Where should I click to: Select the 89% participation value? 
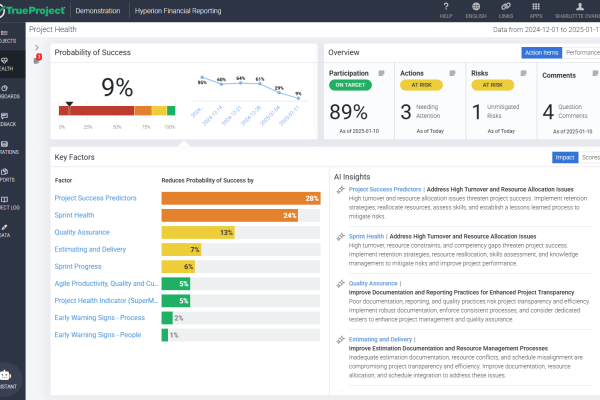(349, 112)
